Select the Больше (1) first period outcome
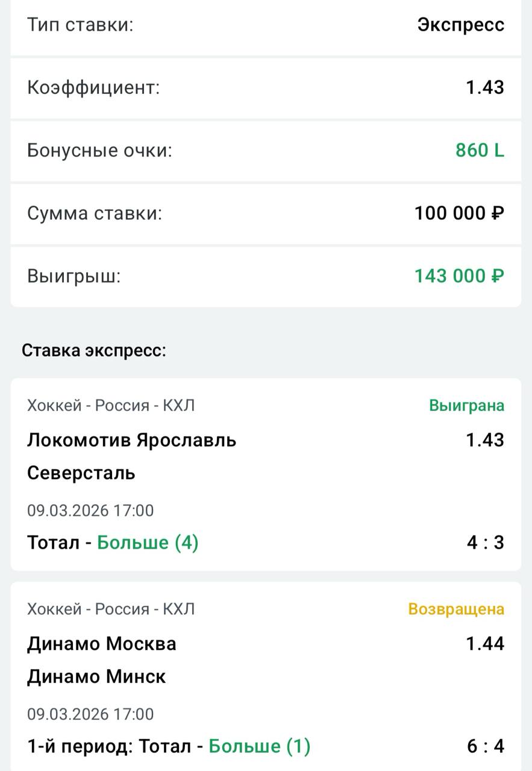Screen dimensions: 532x771 (259, 746)
